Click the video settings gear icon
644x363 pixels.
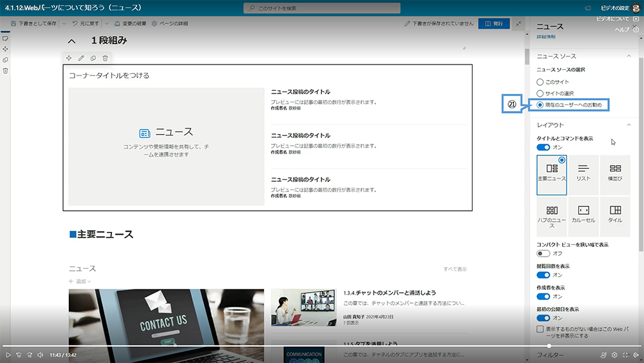point(614,355)
